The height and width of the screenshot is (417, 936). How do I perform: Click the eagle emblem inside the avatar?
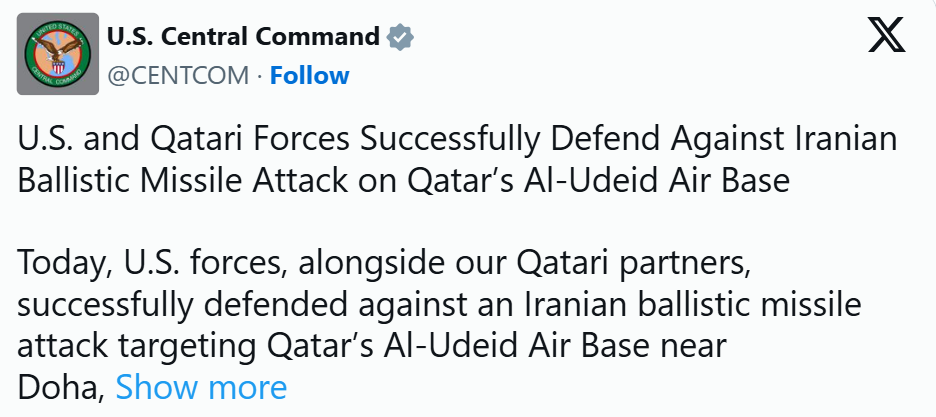tap(58, 52)
